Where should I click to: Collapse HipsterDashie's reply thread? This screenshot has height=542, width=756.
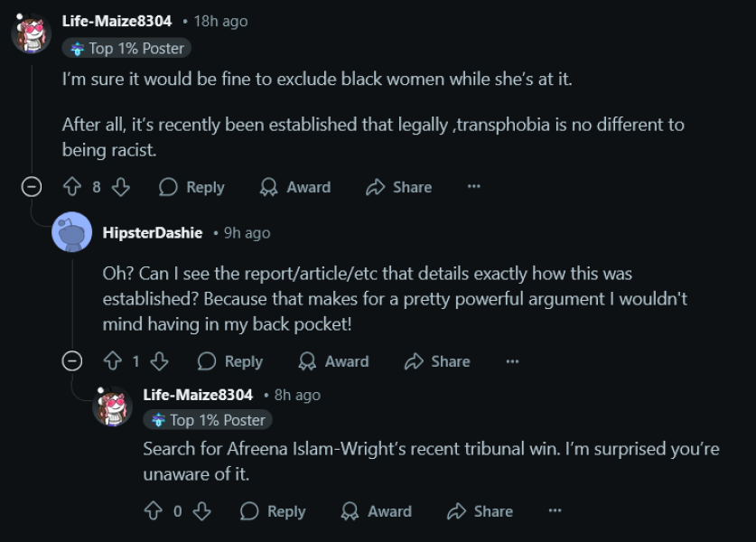72,361
